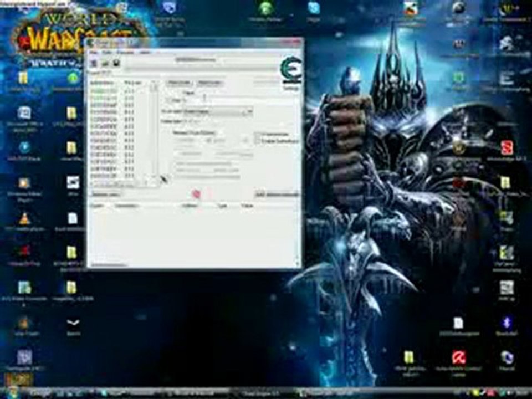Image resolution: width=532 pixels, height=399 pixels.
Task: Click the Memory view button
Action: point(106,195)
